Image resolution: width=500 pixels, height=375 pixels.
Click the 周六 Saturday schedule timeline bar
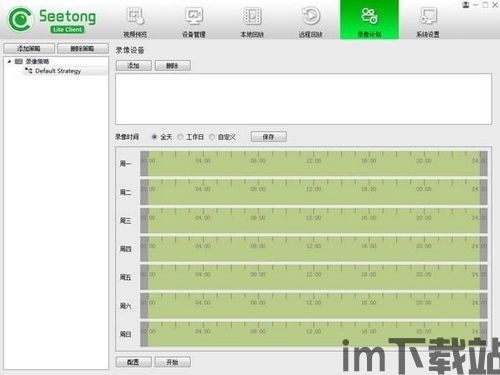click(x=314, y=305)
